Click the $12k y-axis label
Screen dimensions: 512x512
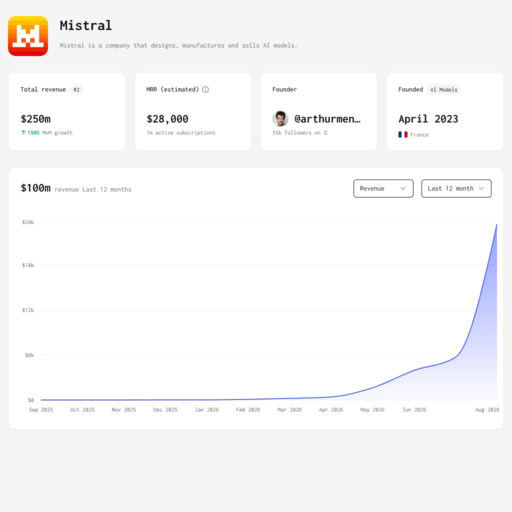[x=28, y=310]
